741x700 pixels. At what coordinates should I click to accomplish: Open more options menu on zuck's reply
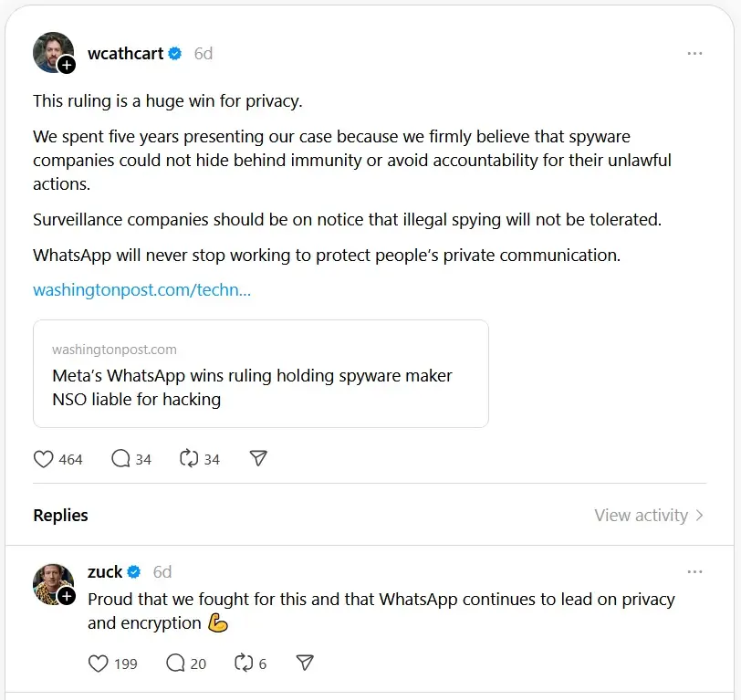click(x=695, y=572)
